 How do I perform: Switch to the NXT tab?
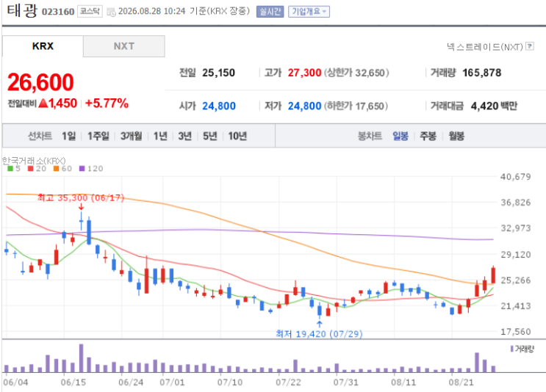(x=124, y=46)
